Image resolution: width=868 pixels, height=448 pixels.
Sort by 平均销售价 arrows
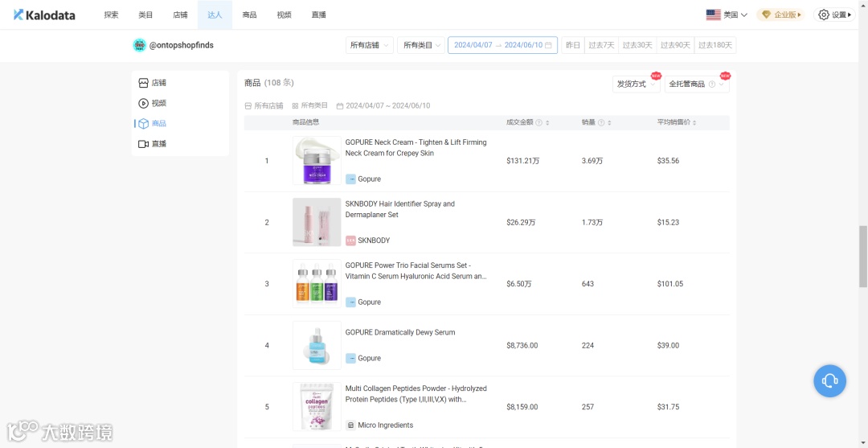694,123
